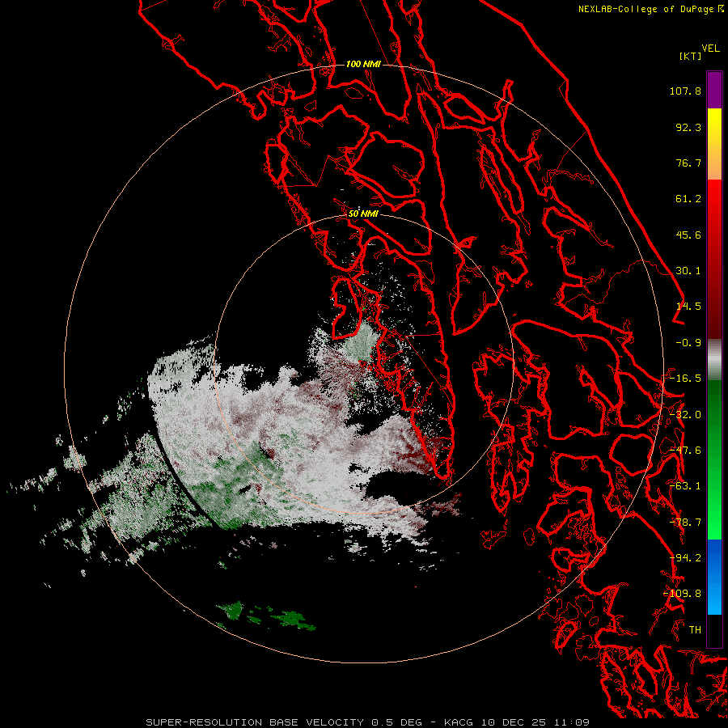The height and width of the screenshot is (728, 728).
Task: Click the -94.2 velocity scale value
Action: 685,558
